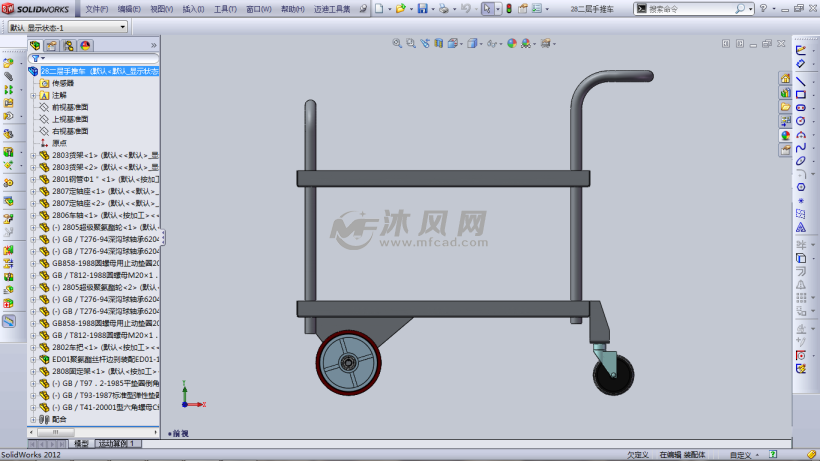Click the Edit Appearance color ball

pos(512,43)
